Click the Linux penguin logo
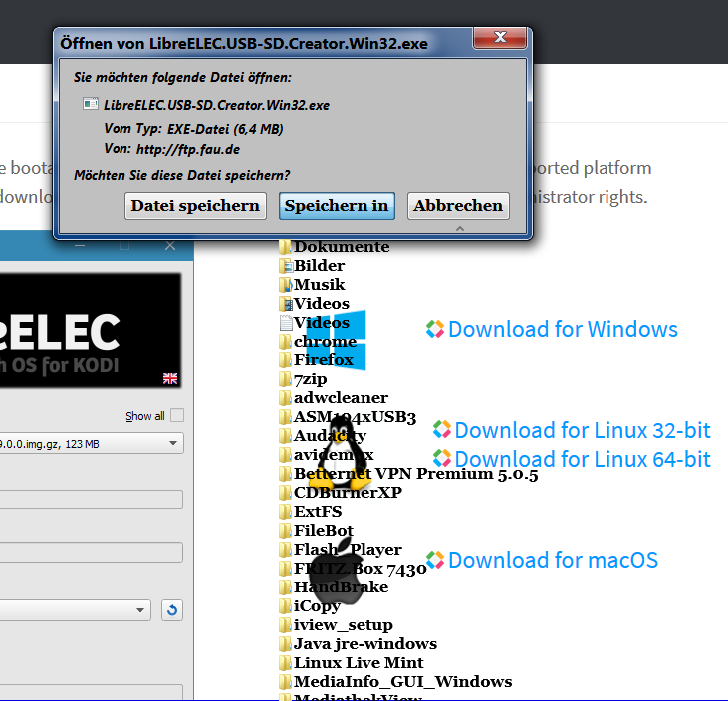728x701 pixels. 339,453
